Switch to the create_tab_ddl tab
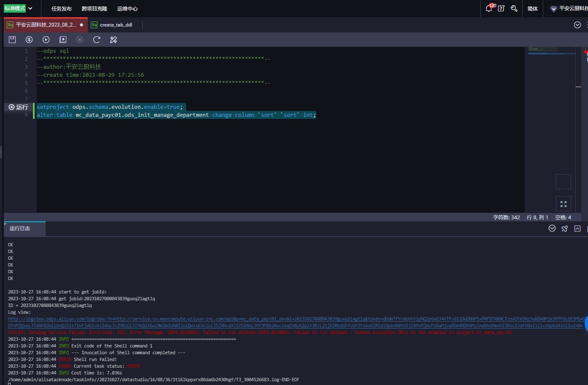 pos(116,25)
